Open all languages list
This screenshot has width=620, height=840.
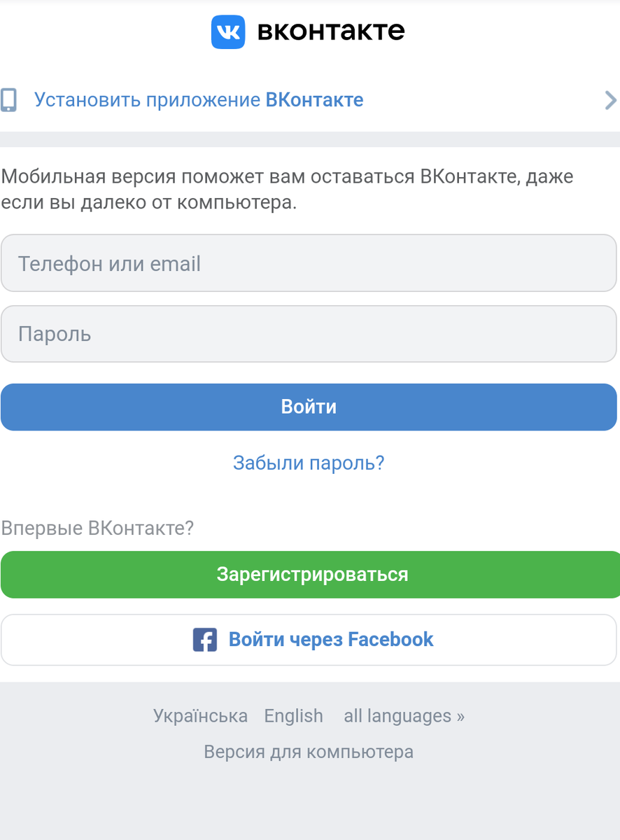404,715
